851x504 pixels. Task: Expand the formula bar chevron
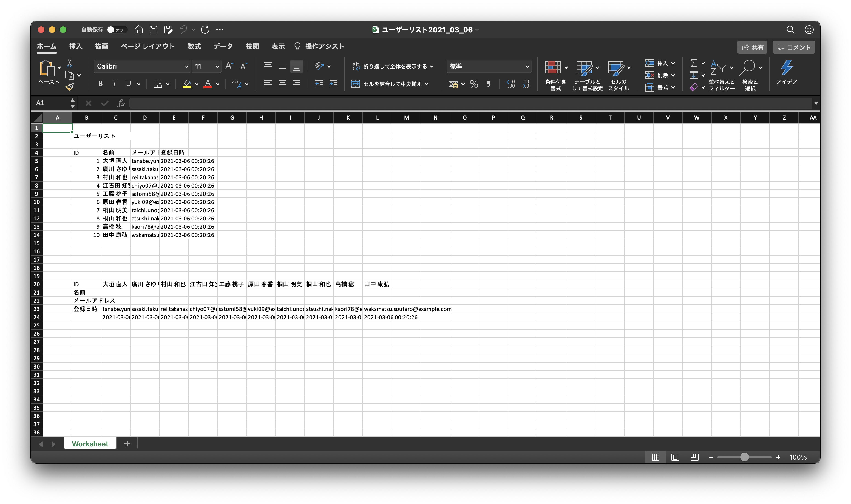coord(816,103)
